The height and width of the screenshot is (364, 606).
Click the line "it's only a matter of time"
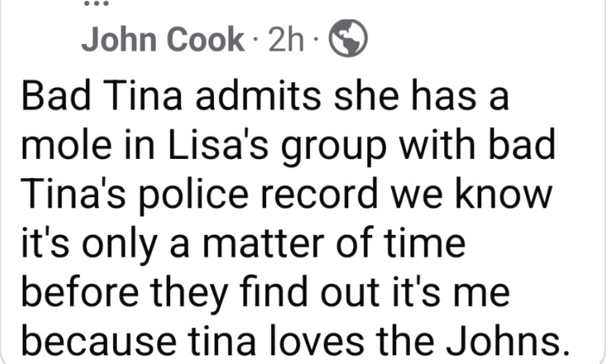pos(244,244)
